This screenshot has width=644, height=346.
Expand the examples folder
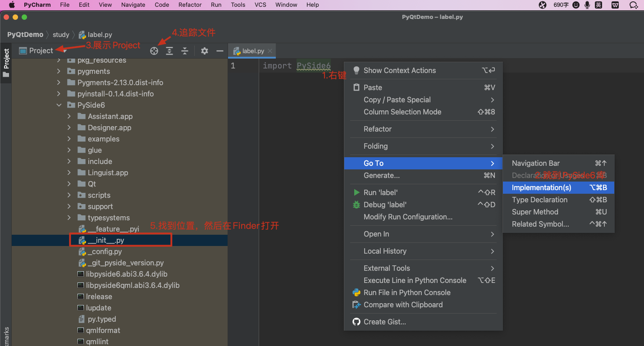pos(69,139)
